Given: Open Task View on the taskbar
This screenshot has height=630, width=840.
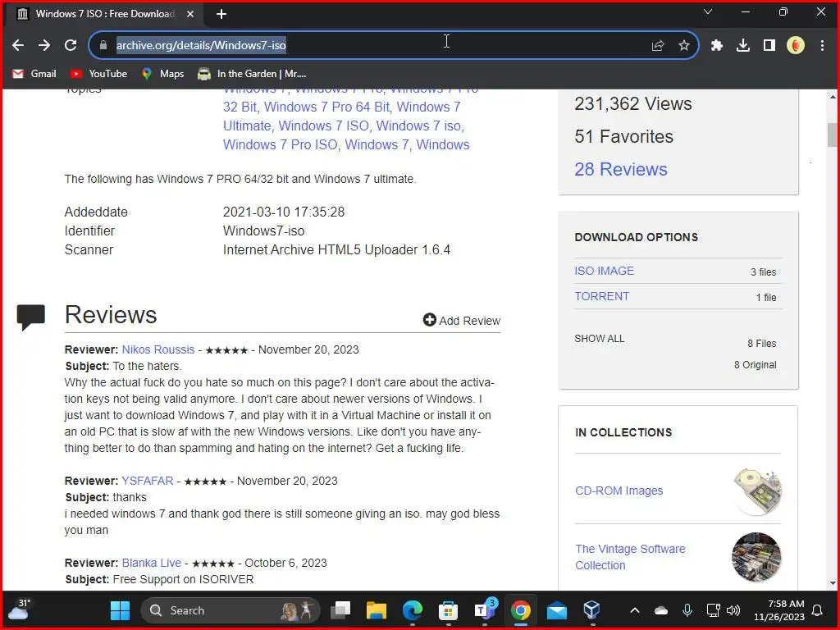Looking at the screenshot, I should (x=340, y=610).
